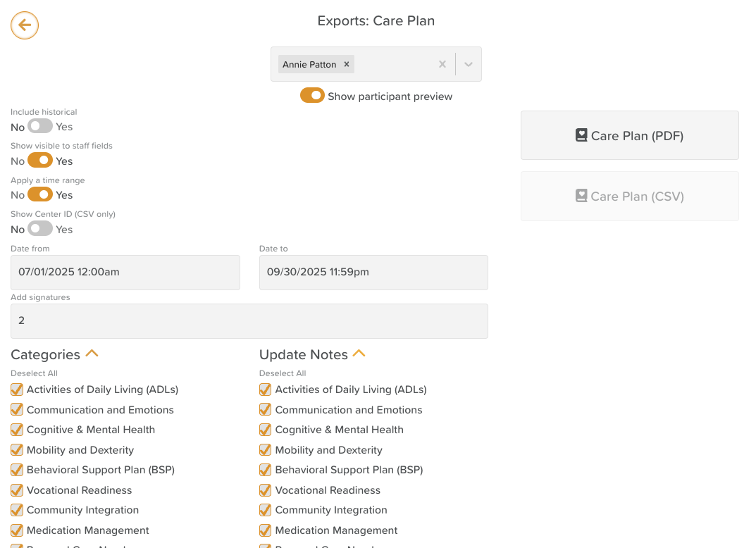Open the participant dropdown chevron
This screenshot has height=548, width=756.
[x=469, y=64]
